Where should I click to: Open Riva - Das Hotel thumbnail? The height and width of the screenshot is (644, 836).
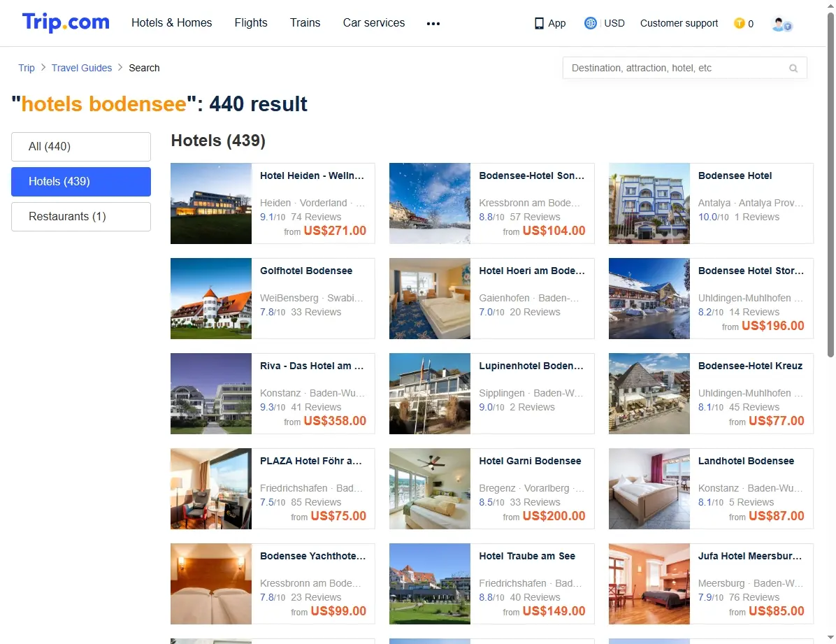(211, 393)
